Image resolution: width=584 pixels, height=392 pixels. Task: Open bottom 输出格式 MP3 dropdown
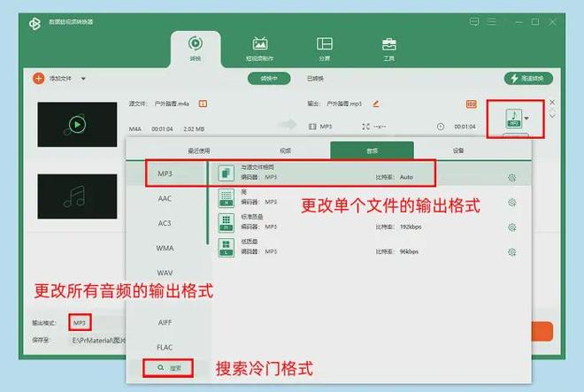(x=80, y=323)
